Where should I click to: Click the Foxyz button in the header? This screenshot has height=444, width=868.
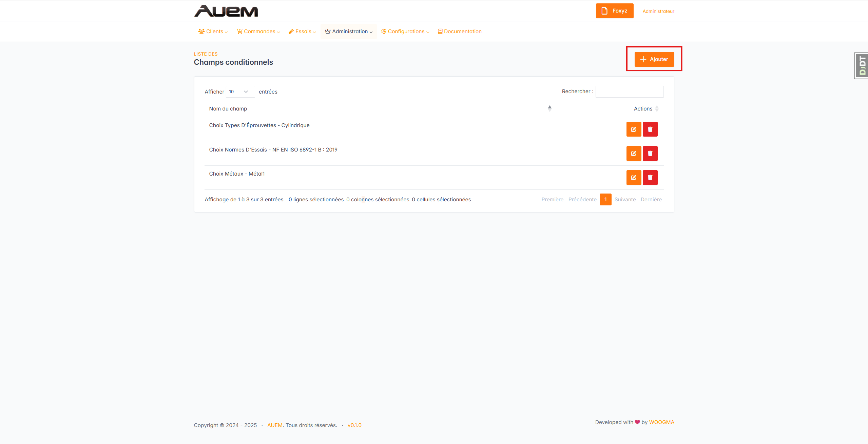point(614,11)
